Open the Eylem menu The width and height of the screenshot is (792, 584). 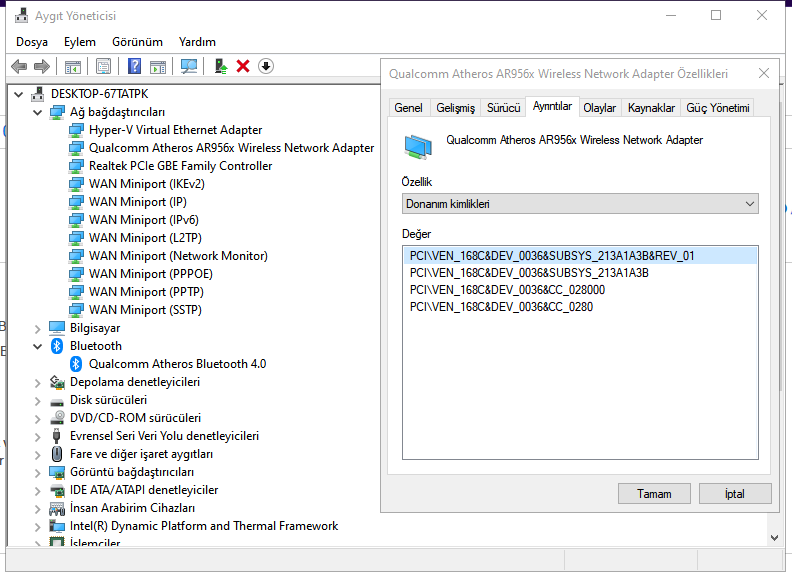coord(80,42)
